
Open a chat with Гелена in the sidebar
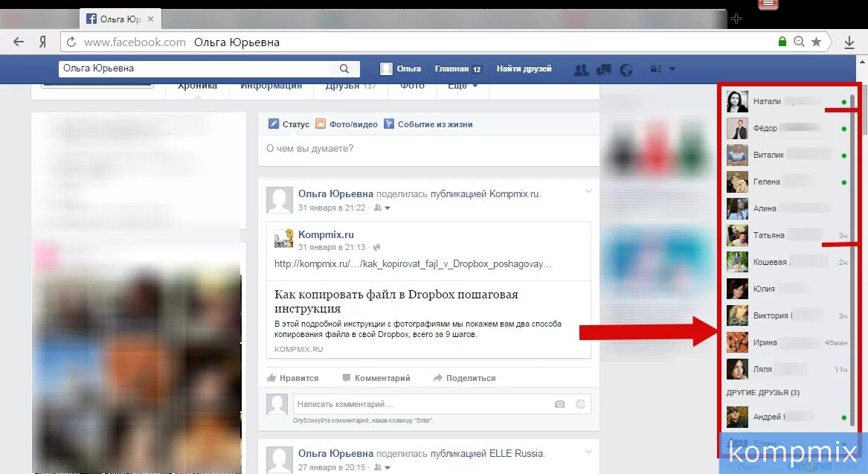pyautogui.click(x=787, y=182)
